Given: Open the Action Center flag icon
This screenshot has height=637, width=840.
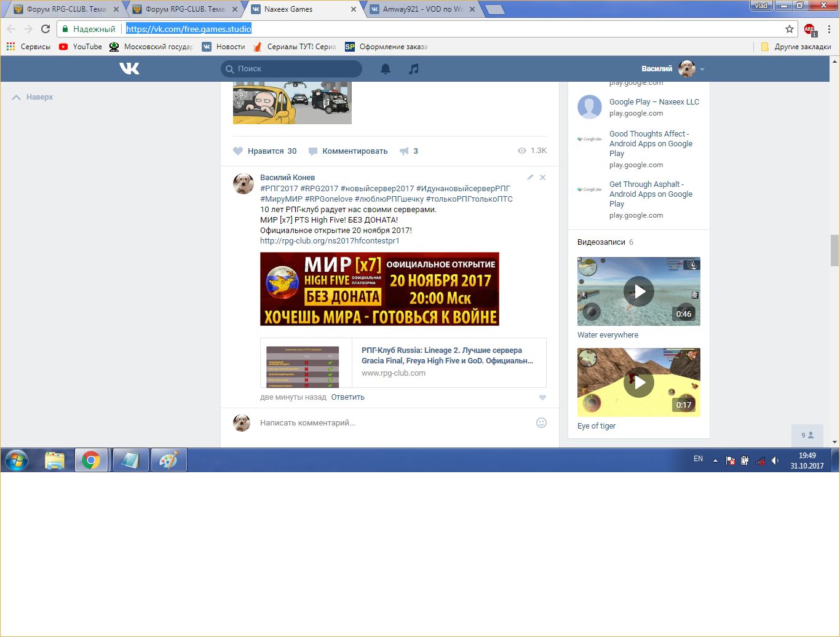Looking at the screenshot, I should (730, 460).
